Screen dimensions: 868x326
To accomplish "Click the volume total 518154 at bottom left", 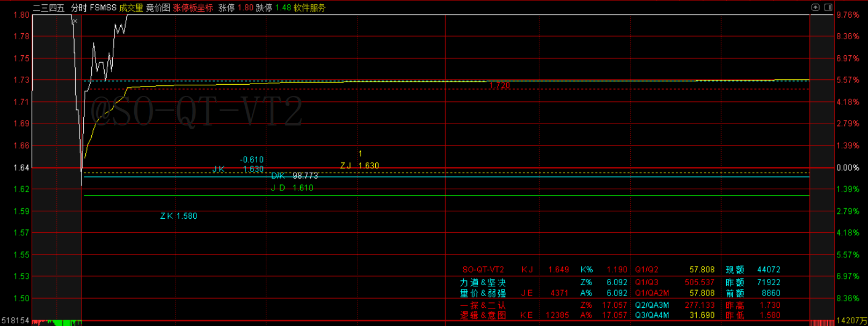I will (15, 321).
